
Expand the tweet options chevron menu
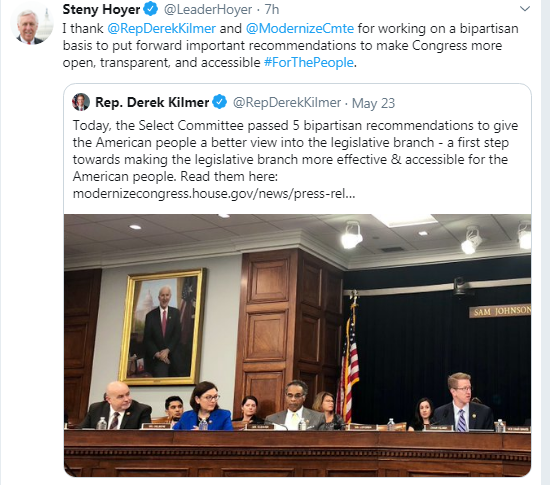tap(524, 9)
